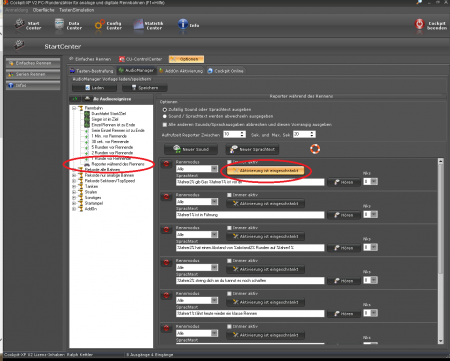The image size is (450, 361).
Task: Open the Data Center toolbar icon
Action: (x=59, y=24)
